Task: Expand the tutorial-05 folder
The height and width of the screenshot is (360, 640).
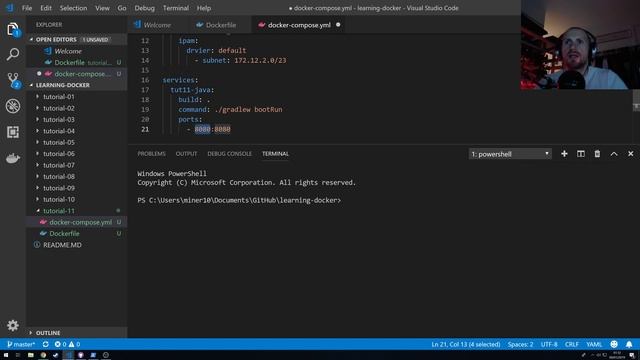Action: point(77,142)
